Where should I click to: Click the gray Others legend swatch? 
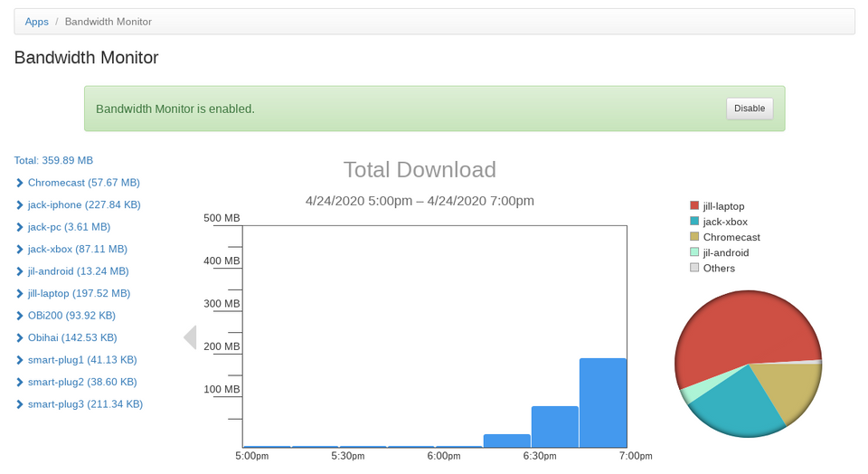pyautogui.click(x=694, y=268)
